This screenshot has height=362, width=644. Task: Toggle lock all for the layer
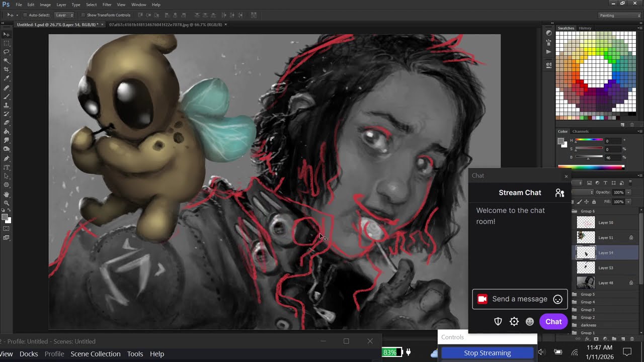(594, 202)
